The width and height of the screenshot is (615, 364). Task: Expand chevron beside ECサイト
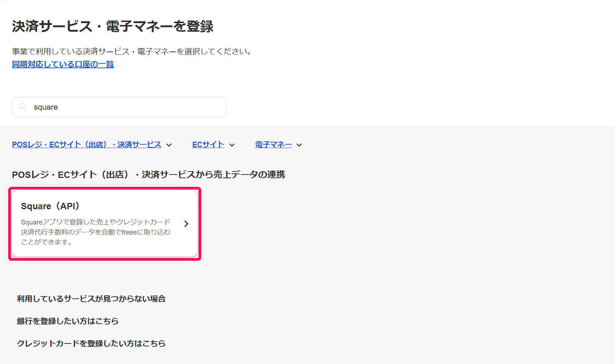pos(232,145)
